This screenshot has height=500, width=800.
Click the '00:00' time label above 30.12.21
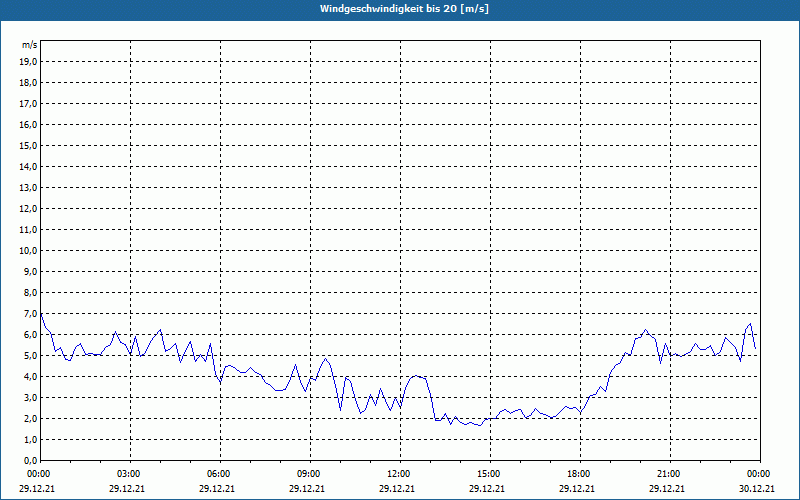click(759, 474)
